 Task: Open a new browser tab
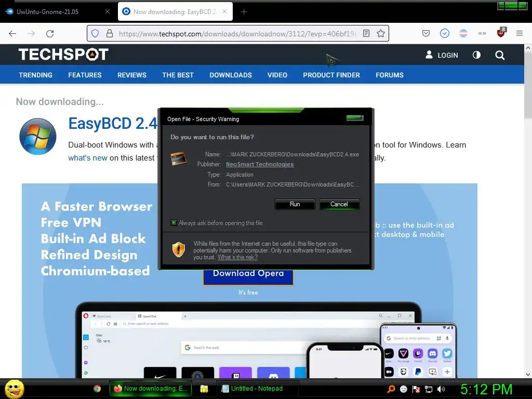click(244, 12)
